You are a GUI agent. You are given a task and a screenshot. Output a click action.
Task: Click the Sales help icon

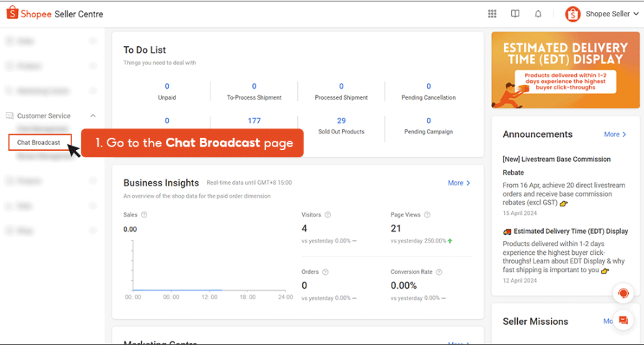pos(144,214)
